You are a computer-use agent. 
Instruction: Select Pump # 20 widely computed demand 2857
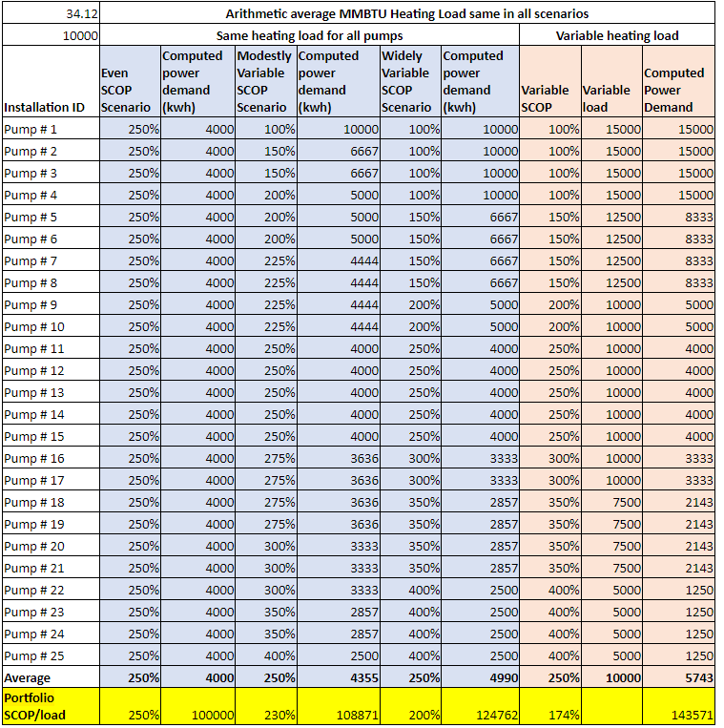coord(481,546)
